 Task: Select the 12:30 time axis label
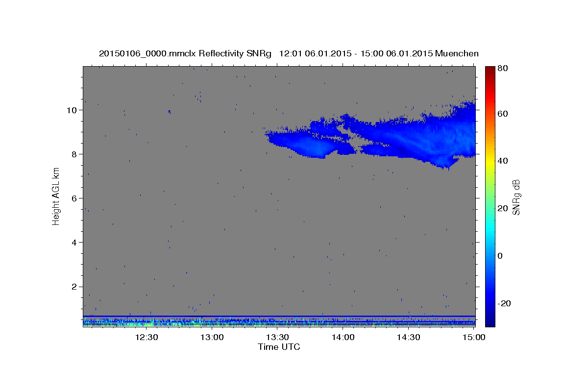coord(146,338)
